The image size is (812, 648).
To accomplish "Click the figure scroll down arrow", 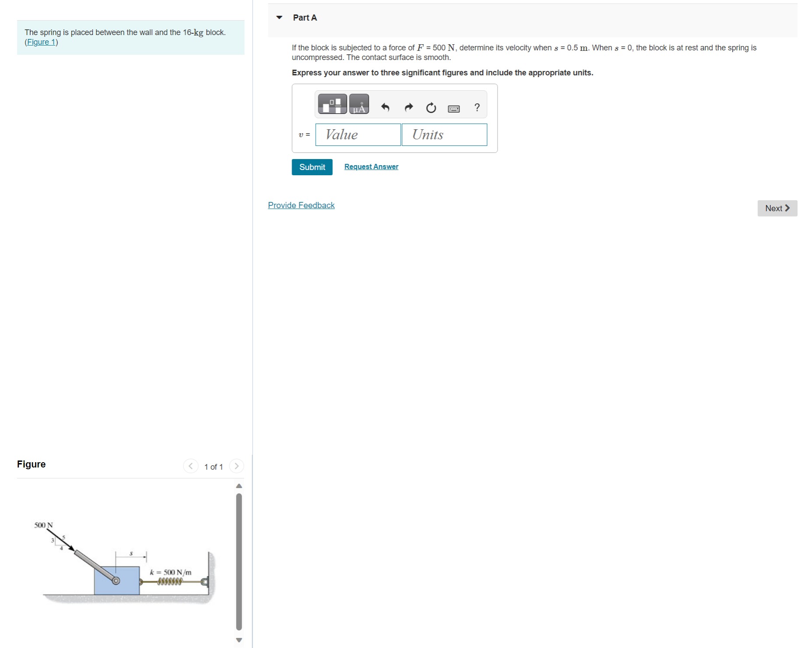I will [239, 640].
